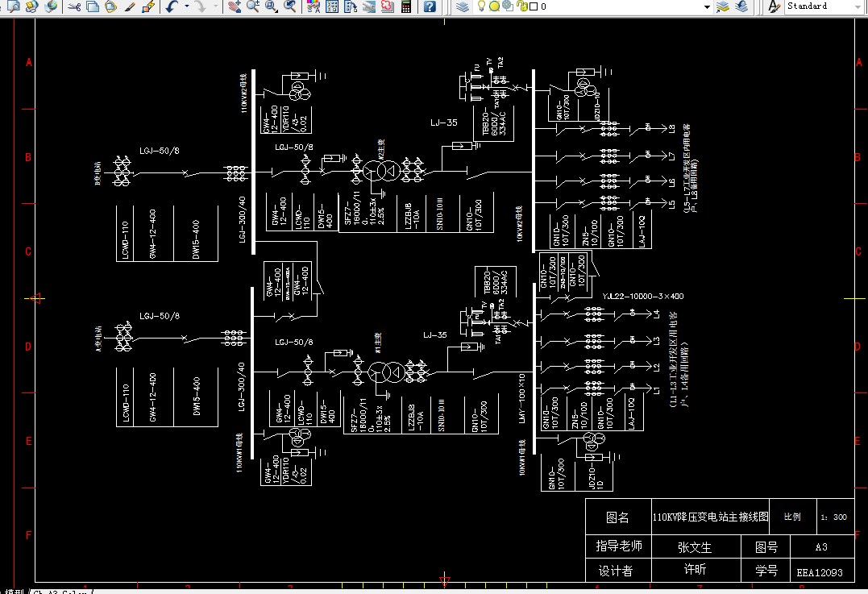Image resolution: width=868 pixels, height=594 pixels.
Task: Click Make Object's Layer Current icon
Action: (x=723, y=6)
